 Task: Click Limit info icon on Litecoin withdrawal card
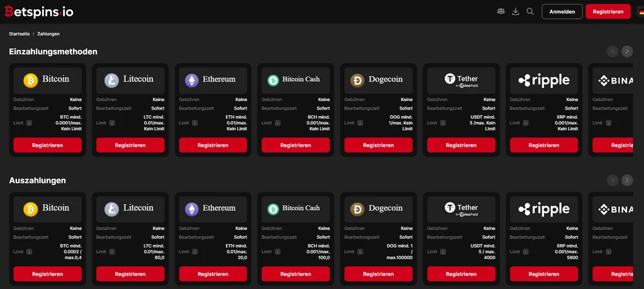pyautogui.click(x=112, y=251)
